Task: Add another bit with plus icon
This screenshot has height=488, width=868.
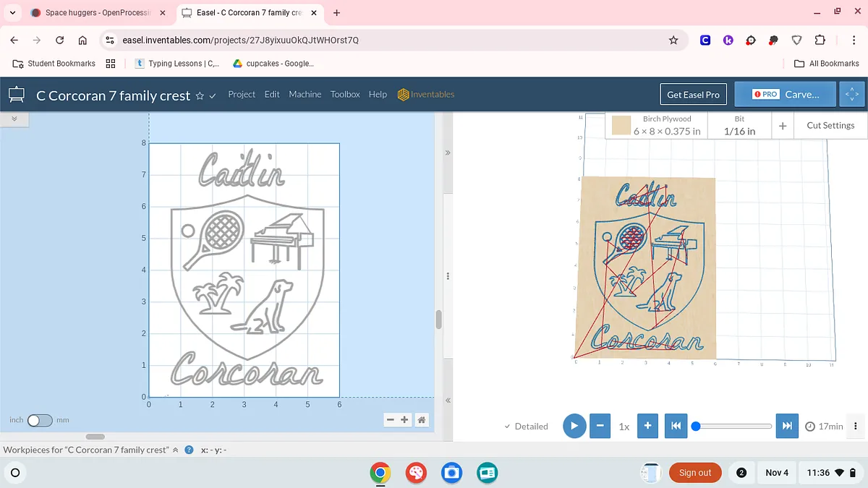Action: [x=783, y=126]
